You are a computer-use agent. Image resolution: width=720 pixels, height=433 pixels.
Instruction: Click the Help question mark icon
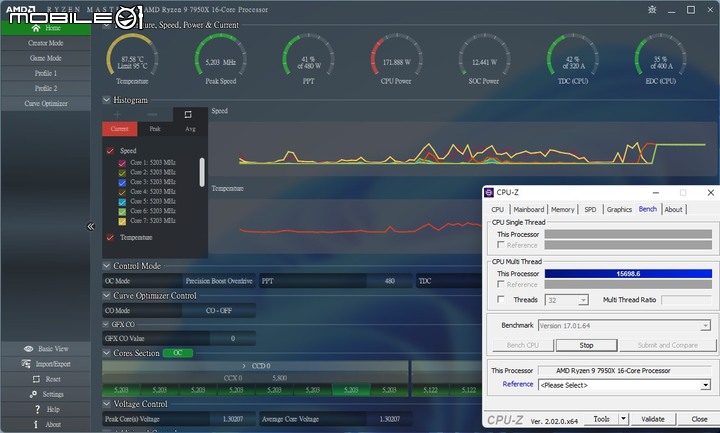pyautogui.click(x=37, y=409)
